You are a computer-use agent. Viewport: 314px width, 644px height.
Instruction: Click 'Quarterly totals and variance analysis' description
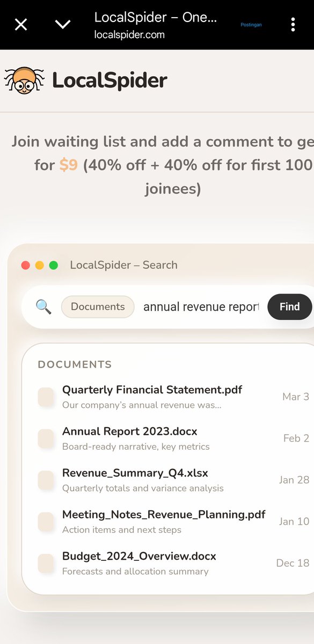coord(143,488)
